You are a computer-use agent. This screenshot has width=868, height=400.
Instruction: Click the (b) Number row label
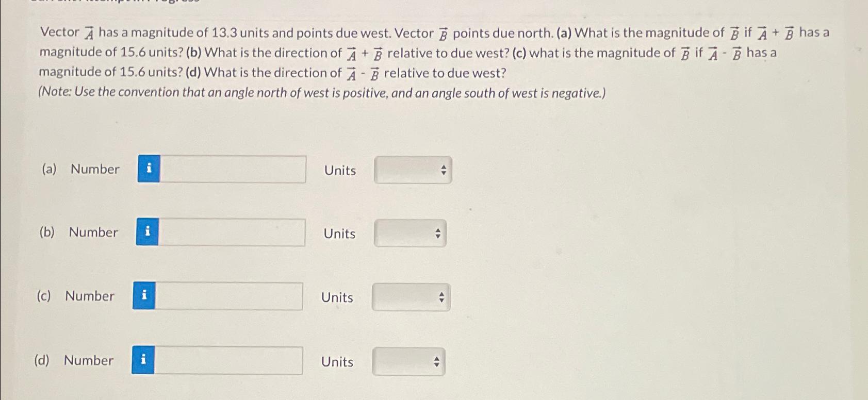coord(93,232)
